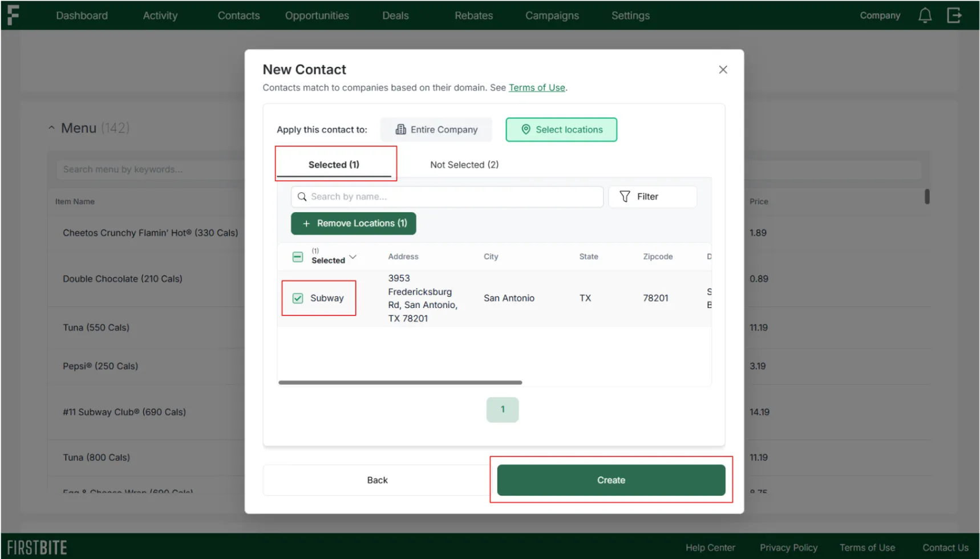Screen dimensions: 980x559
Task: Open Settings in top navigation
Action: (x=630, y=15)
